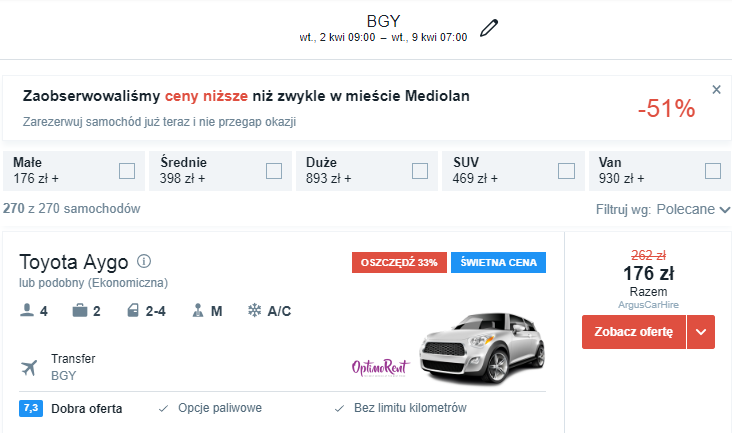Click the Zobacz ofertę button
This screenshot has height=434, width=732.
[x=633, y=332]
